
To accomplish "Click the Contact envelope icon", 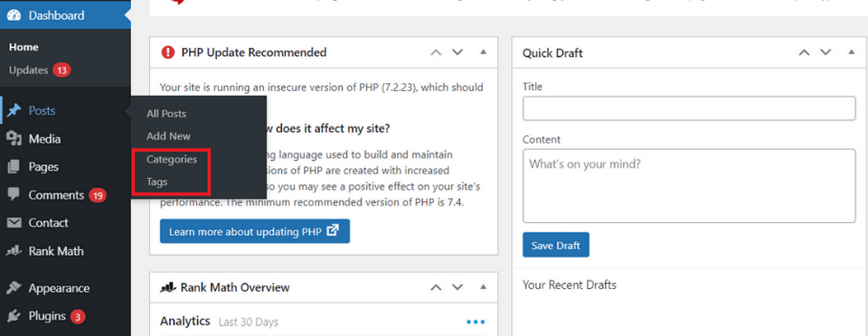I will 14,223.
